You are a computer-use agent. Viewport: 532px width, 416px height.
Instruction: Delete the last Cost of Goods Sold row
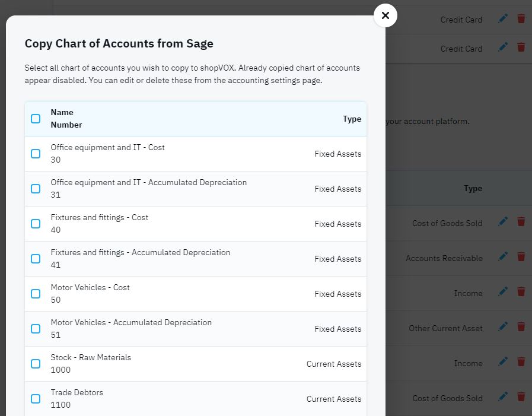coord(521,396)
